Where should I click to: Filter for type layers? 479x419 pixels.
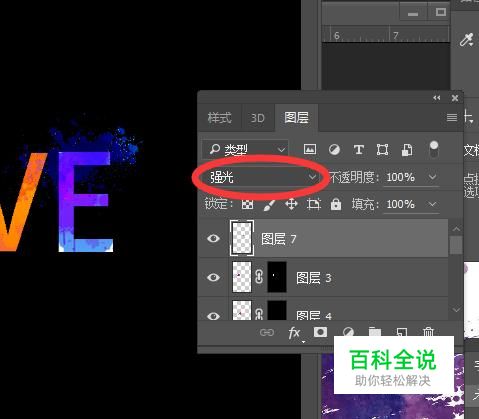pos(359,149)
